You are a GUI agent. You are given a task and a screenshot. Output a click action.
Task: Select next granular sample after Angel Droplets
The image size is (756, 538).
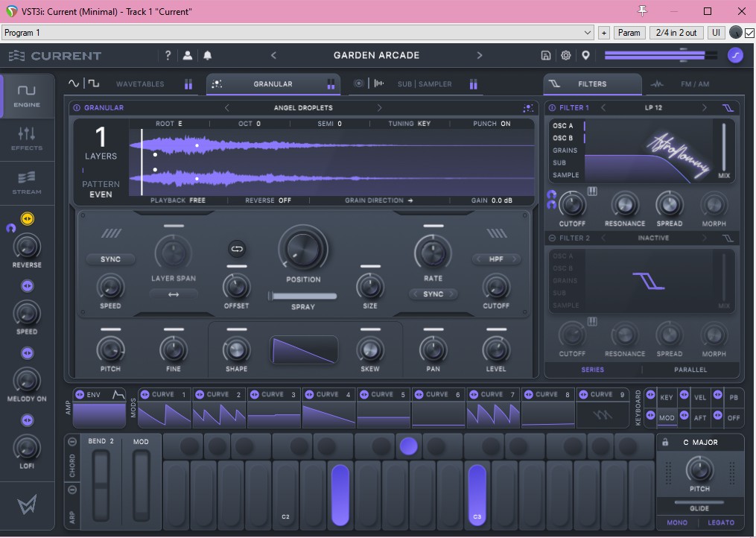379,108
